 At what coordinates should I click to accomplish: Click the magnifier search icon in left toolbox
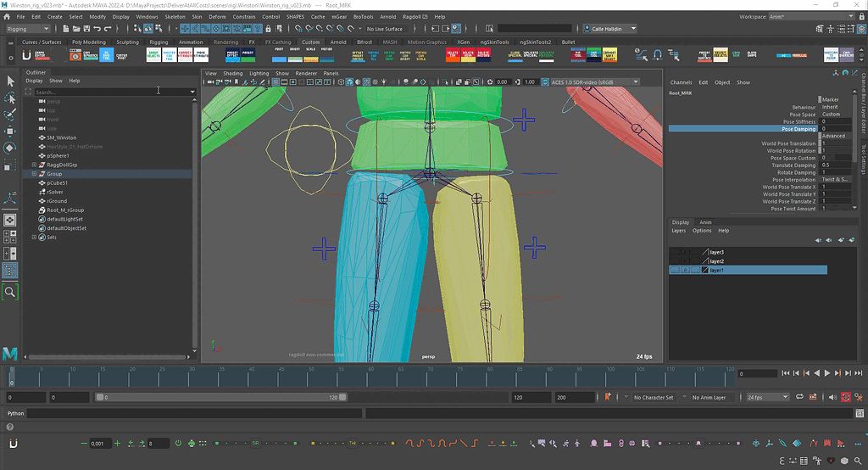[x=10, y=292]
